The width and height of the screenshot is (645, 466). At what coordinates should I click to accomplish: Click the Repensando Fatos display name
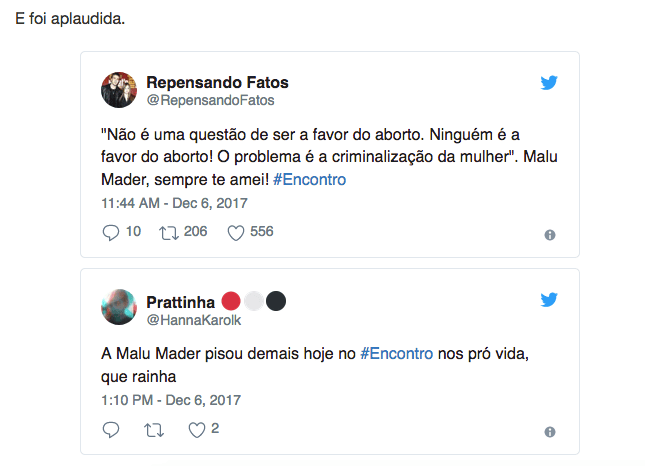217,82
